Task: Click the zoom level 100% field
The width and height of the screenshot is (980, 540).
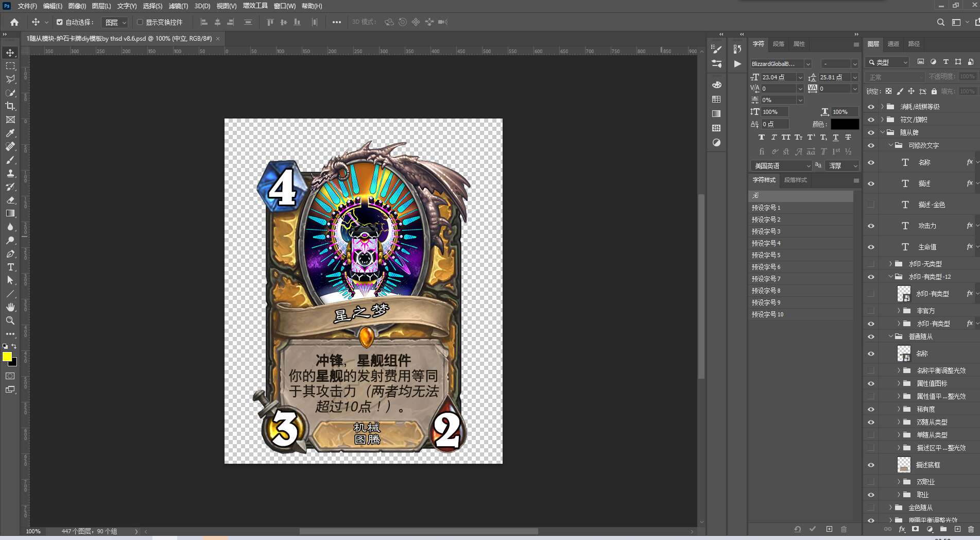Action: (x=33, y=531)
